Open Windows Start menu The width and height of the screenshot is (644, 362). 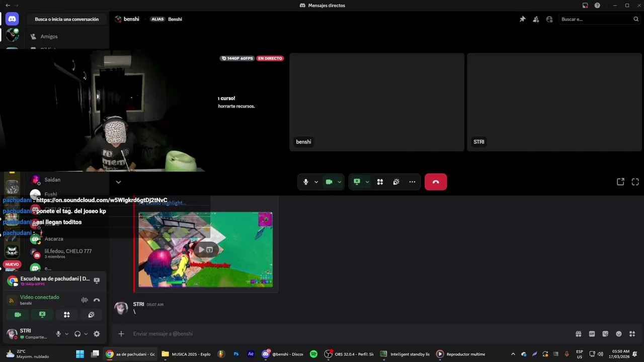80,354
